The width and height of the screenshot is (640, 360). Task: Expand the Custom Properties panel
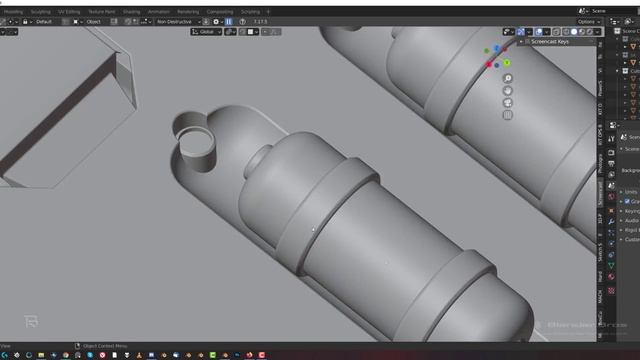pyautogui.click(x=629, y=240)
